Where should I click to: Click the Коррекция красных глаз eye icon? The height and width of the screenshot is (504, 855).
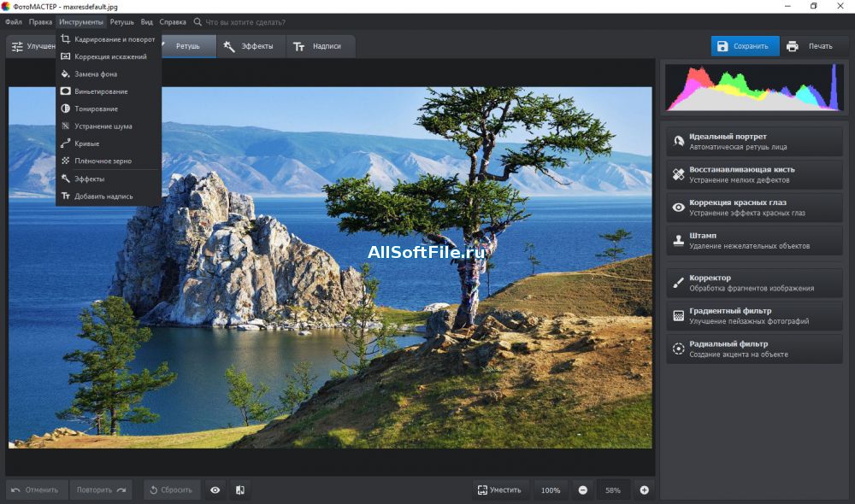click(678, 208)
